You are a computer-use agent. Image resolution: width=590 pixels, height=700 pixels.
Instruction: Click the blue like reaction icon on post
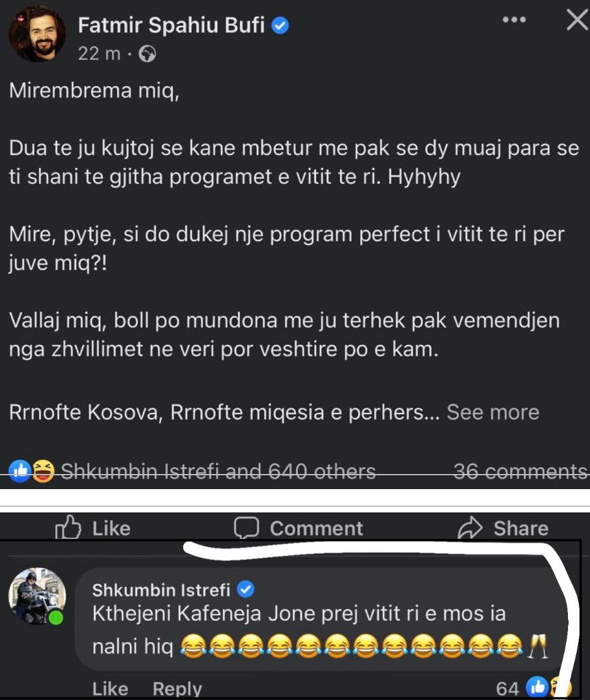pyautogui.click(x=21, y=471)
